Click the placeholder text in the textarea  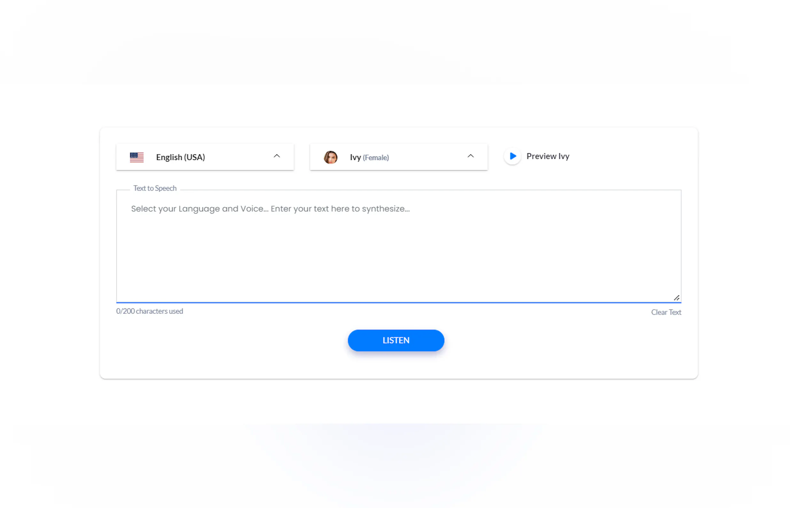click(270, 209)
